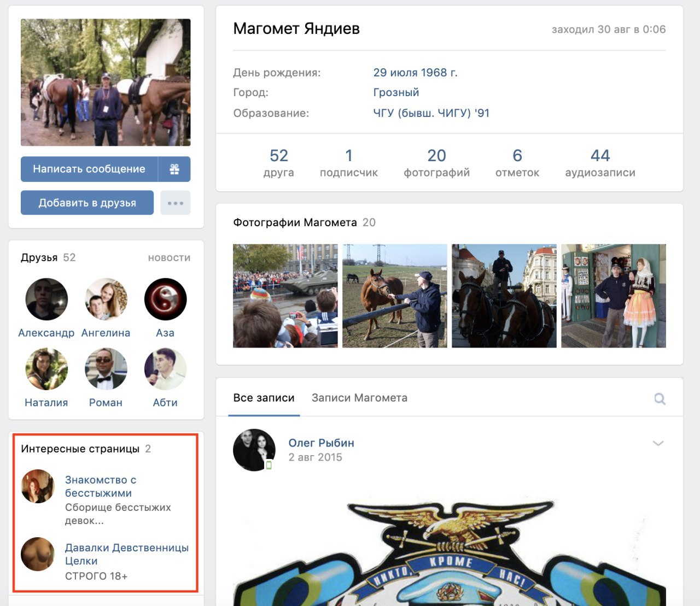Click the year 1968 г. link
Screen dimensions: 700x606
(439, 73)
